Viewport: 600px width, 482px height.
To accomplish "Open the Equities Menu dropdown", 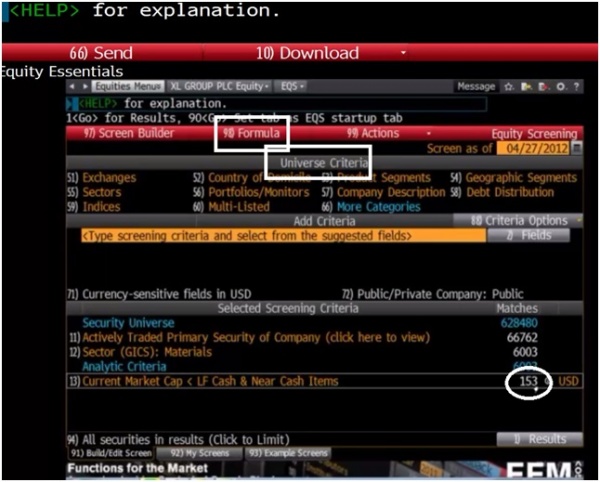I will pyautogui.click(x=128, y=86).
